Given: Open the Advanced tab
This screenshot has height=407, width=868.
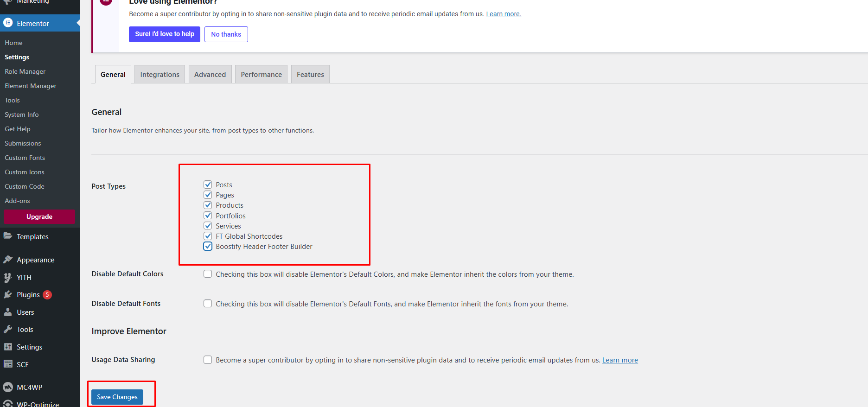Looking at the screenshot, I should point(210,74).
